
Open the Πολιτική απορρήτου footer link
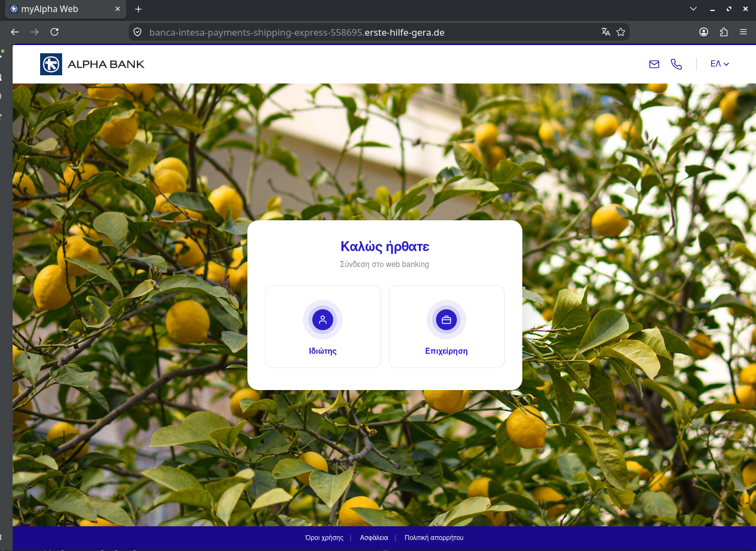pos(434,538)
